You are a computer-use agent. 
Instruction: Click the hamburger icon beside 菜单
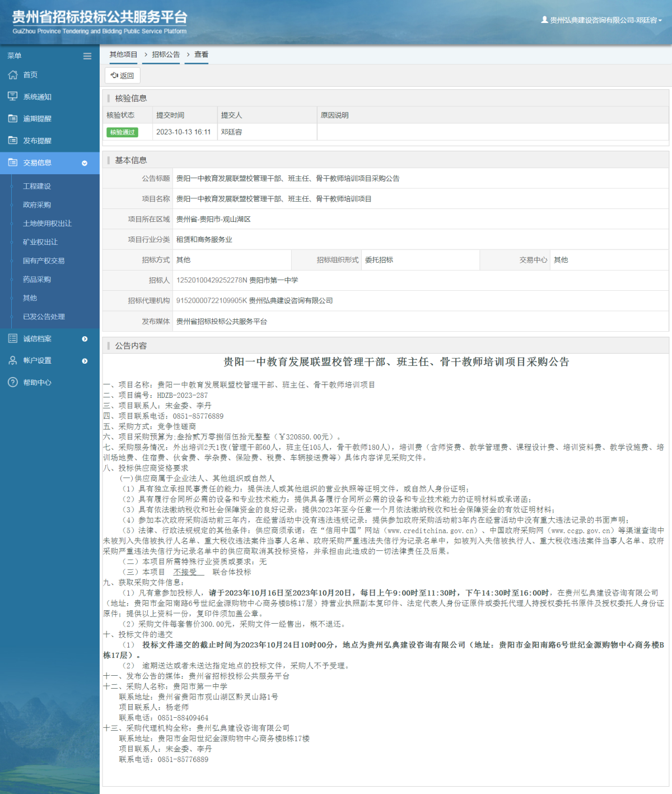click(87, 56)
